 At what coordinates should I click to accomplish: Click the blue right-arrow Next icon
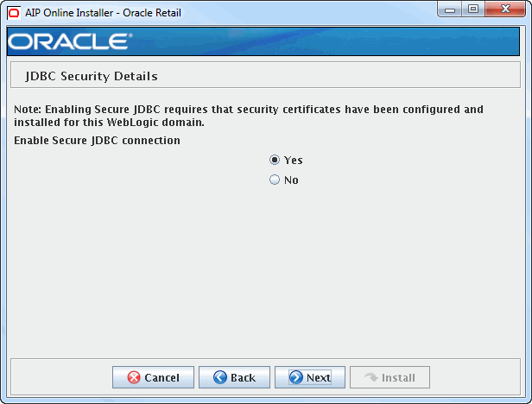[x=296, y=377]
